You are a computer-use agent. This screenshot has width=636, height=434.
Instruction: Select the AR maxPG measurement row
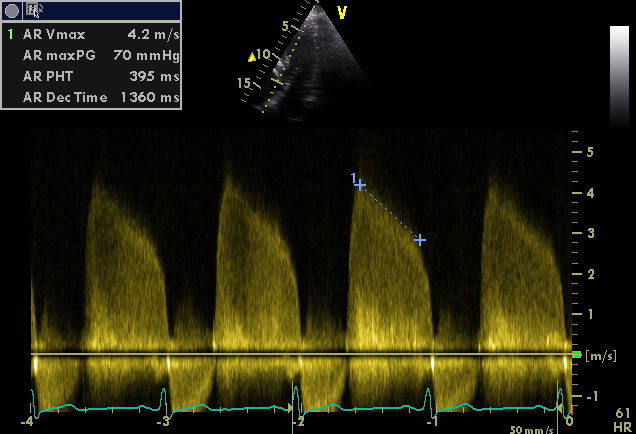click(x=100, y=54)
